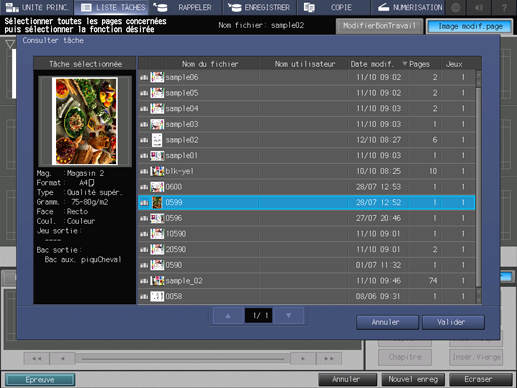
Task: Click the selected task preview image
Action: pos(86,121)
